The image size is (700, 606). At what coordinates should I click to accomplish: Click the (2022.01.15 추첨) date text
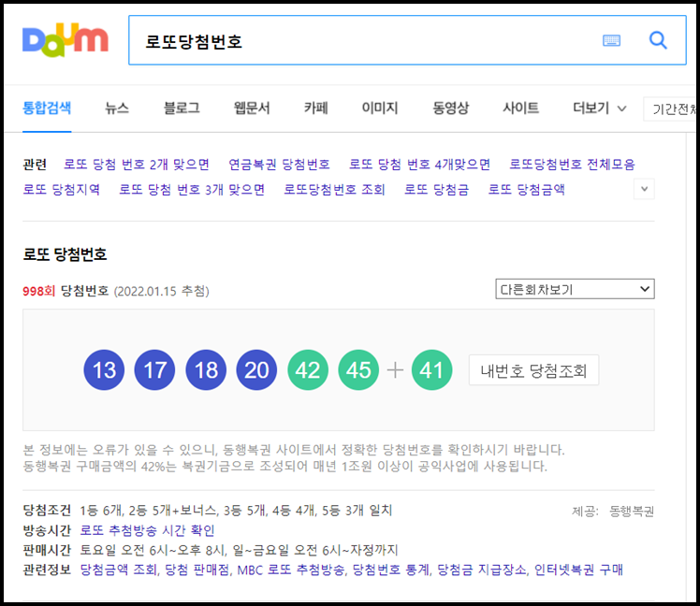[x=162, y=292]
